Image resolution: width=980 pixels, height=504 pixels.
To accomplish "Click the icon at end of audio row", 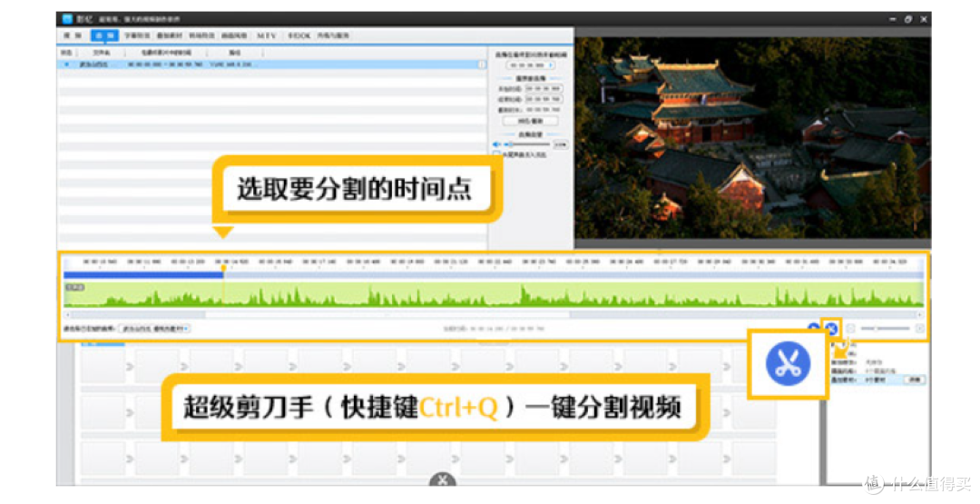I will 482,64.
